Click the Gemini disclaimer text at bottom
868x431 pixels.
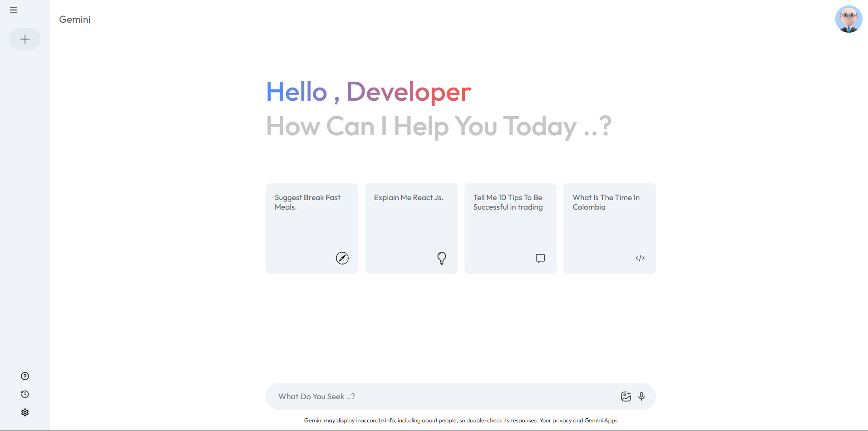(461, 421)
